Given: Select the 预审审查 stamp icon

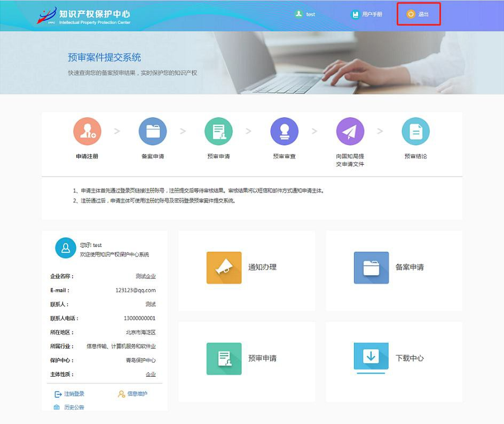Looking at the screenshot, I should [284, 131].
